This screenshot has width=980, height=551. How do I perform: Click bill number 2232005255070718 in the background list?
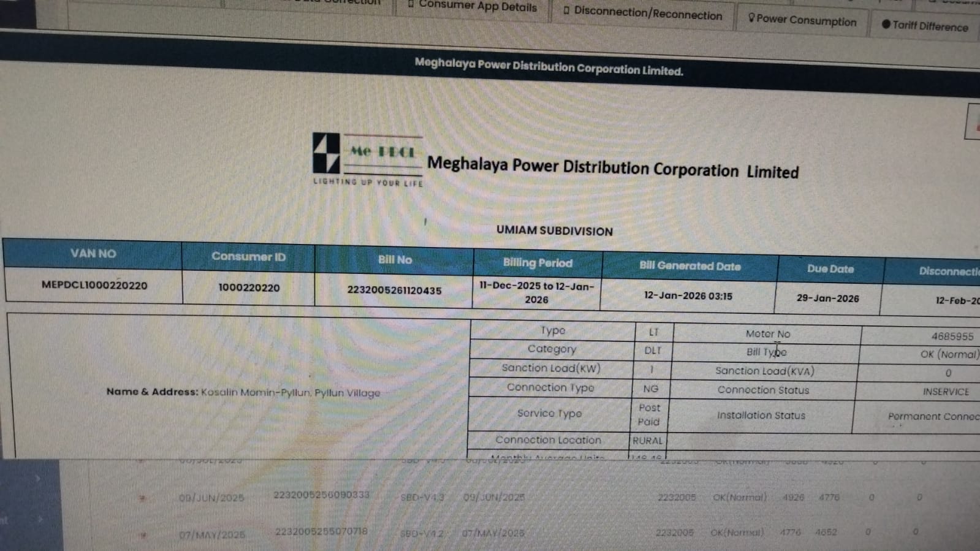(321, 531)
